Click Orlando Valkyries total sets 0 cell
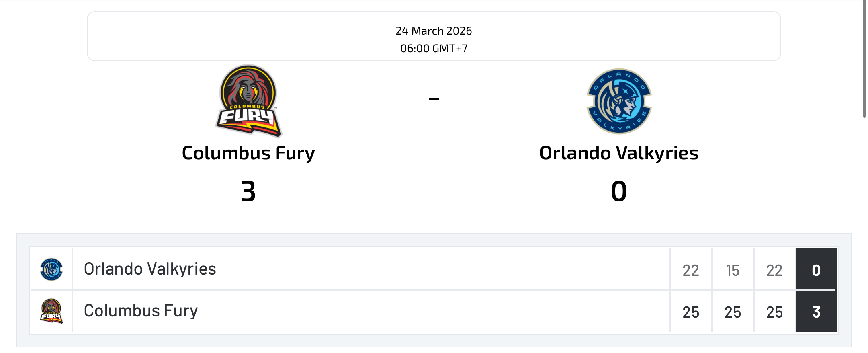Viewport: 868px width, 353px height. coord(816,270)
